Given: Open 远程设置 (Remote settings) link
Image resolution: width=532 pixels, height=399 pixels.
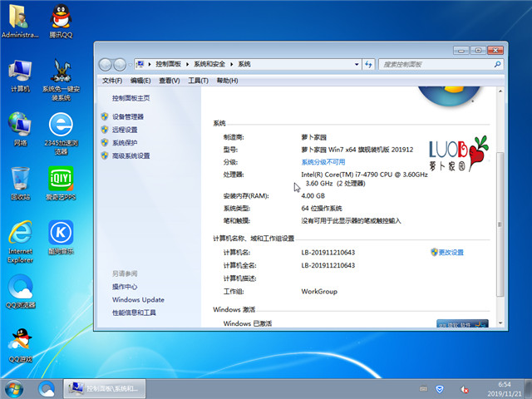Looking at the screenshot, I should [x=125, y=130].
